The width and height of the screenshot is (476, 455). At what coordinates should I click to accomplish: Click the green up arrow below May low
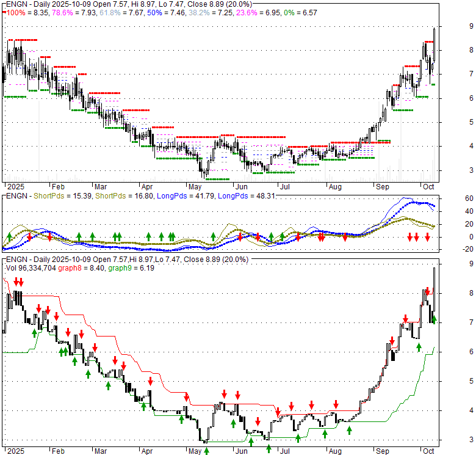(206, 450)
